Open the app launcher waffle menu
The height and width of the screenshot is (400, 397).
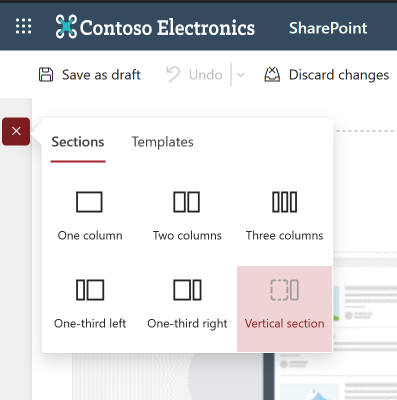23,26
